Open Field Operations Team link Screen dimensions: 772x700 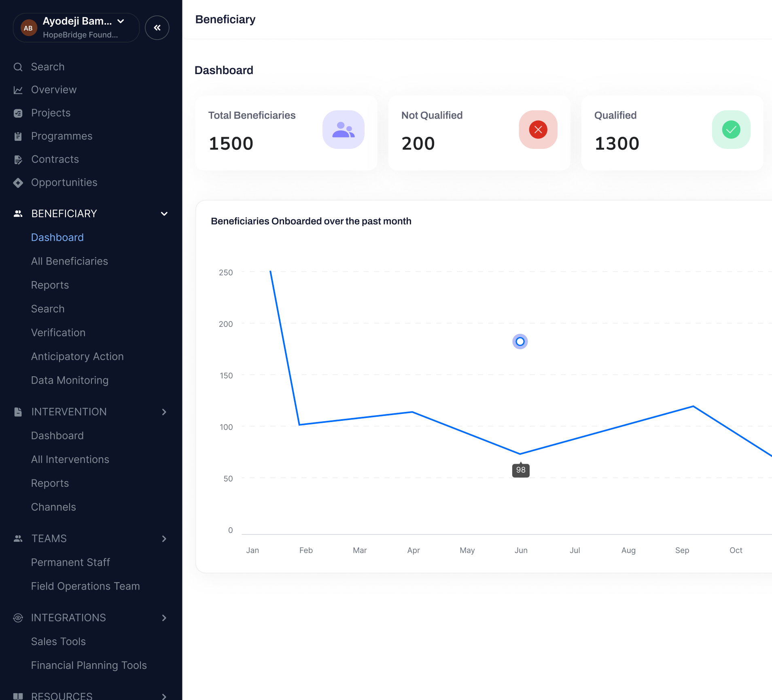(85, 586)
